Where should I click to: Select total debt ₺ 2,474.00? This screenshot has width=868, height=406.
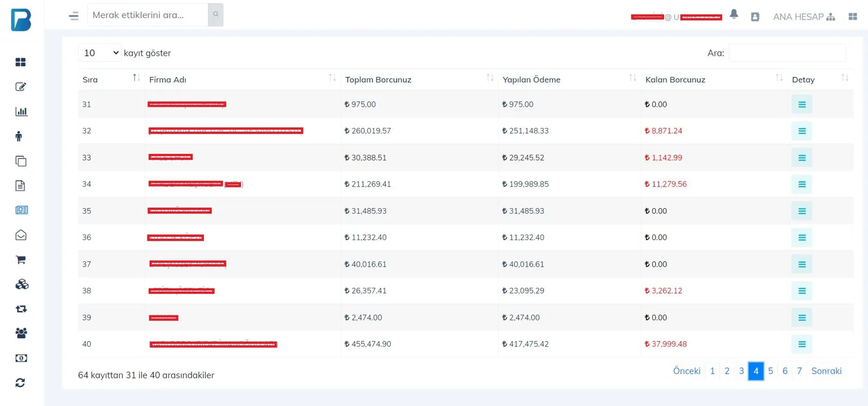tap(363, 317)
